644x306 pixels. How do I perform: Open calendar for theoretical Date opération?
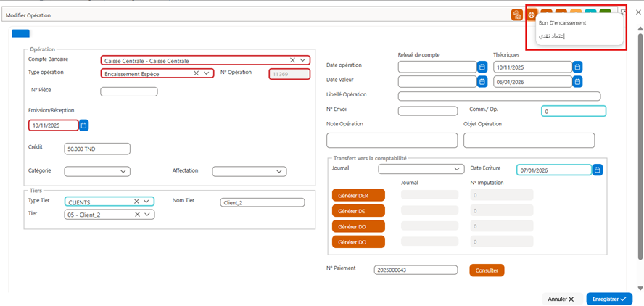[577, 67]
